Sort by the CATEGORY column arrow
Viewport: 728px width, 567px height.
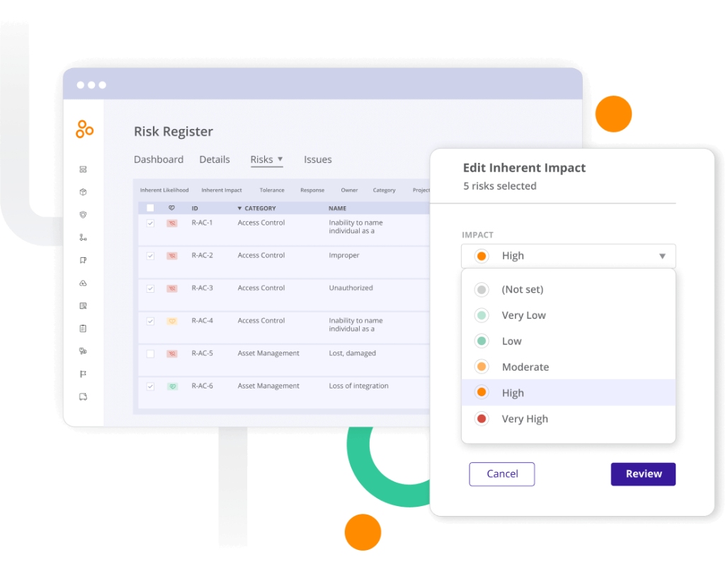pos(239,208)
